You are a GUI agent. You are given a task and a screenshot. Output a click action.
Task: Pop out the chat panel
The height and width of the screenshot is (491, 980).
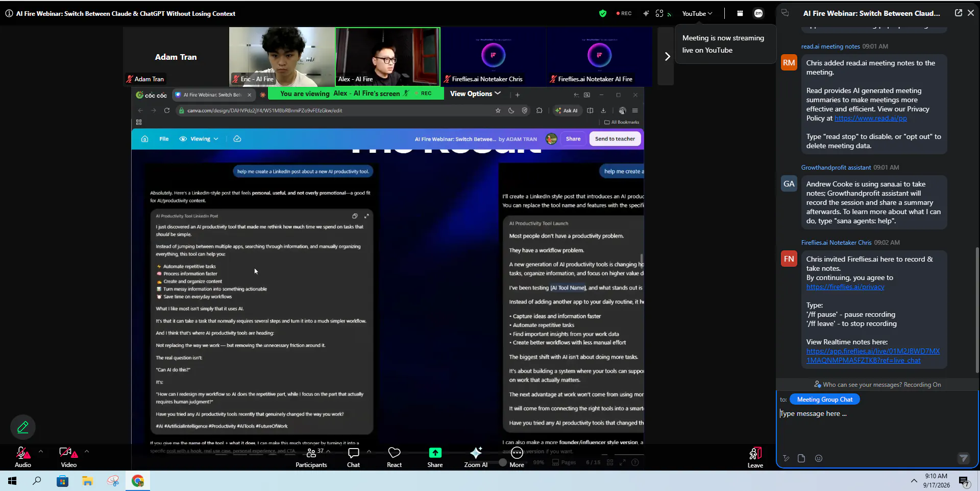959,13
